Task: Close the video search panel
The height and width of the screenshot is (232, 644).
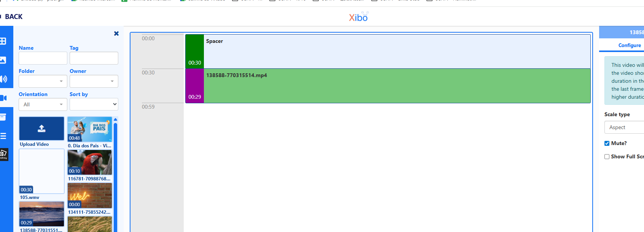Action: click(x=116, y=33)
